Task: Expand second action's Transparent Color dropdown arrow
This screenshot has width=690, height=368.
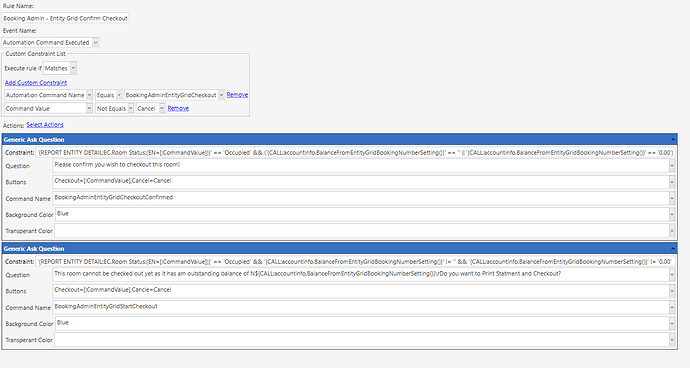Action: pyautogui.click(x=672, y=340)
